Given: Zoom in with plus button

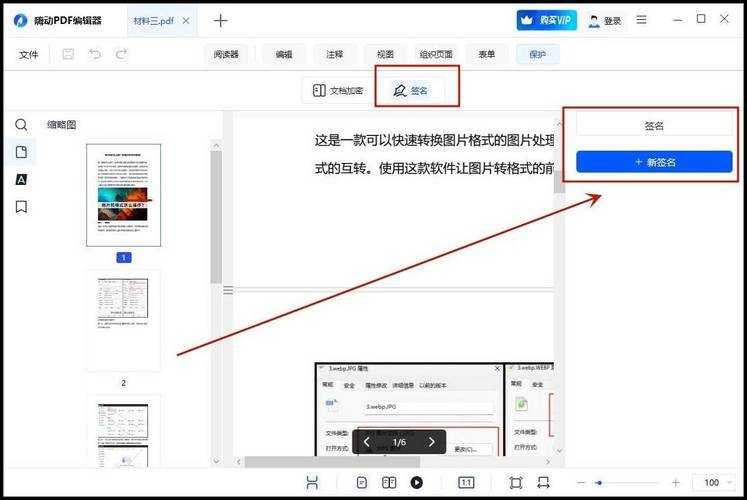Looking at the screenshot, I should coord(676,482).
